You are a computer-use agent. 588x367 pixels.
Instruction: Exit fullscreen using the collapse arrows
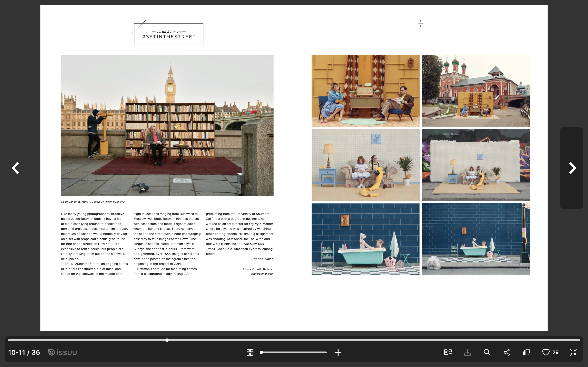tap(573, 352)
